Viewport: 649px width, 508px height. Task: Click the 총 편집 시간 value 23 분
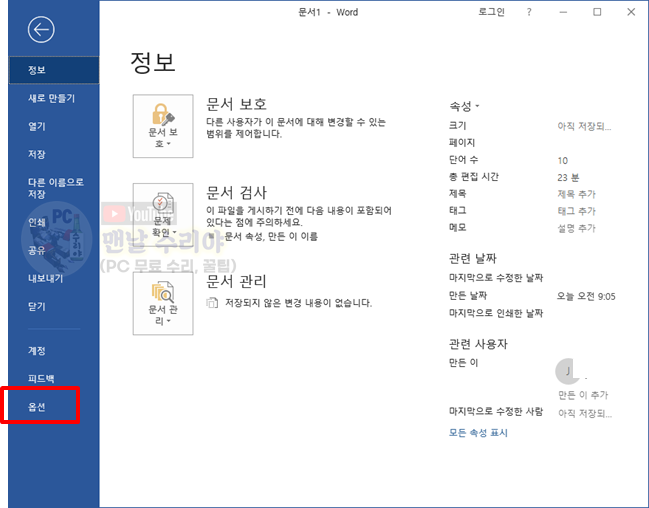pos(568,178)
